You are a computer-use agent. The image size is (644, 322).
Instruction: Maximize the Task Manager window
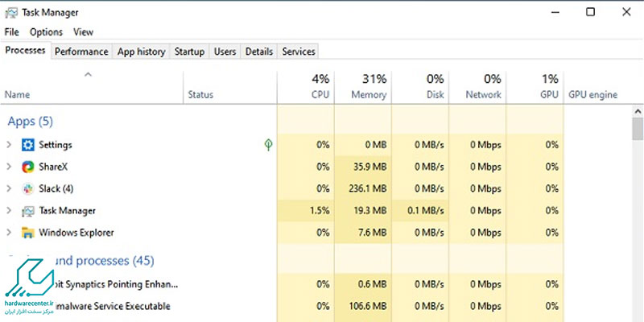pyautogui.click(x=590, y=12)
